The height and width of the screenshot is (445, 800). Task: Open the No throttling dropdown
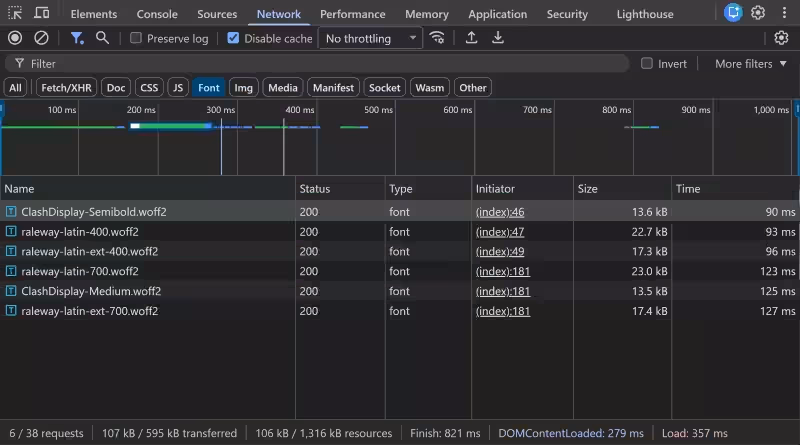pos(370,38)
